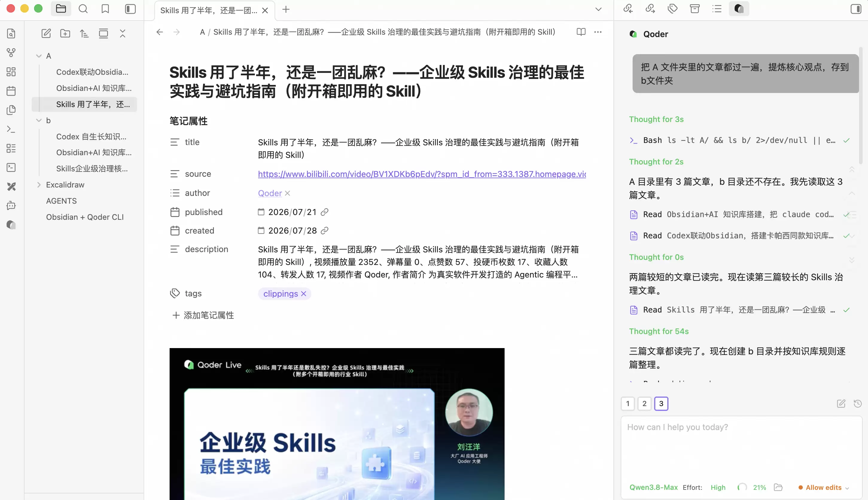Screen dimensions: 868x500
Task: Select Qoder tab in right sidebar
Action: tap(739, 9)
